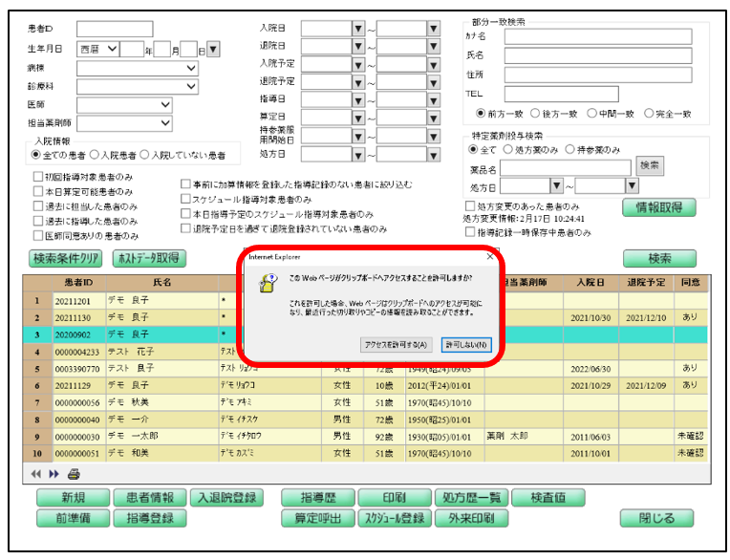Click アクセスを許可する in the dialog
The width and height of the screenshot is (730, 560).
[x=397, y=344]
